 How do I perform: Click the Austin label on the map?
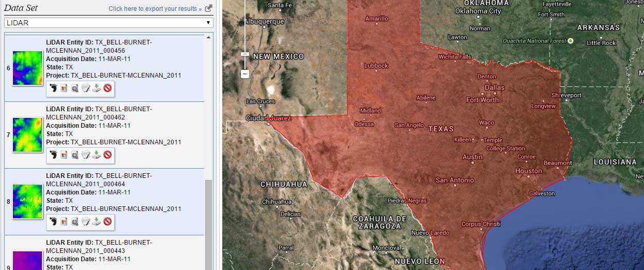[472, 157]
